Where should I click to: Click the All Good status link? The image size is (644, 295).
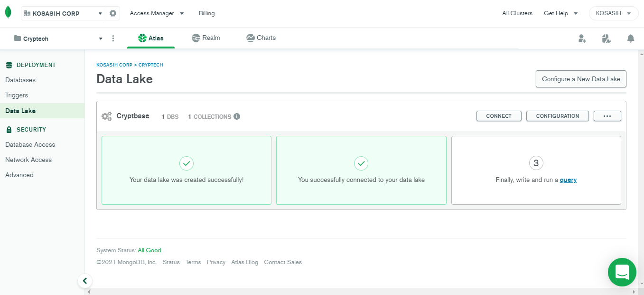(149, 250)
